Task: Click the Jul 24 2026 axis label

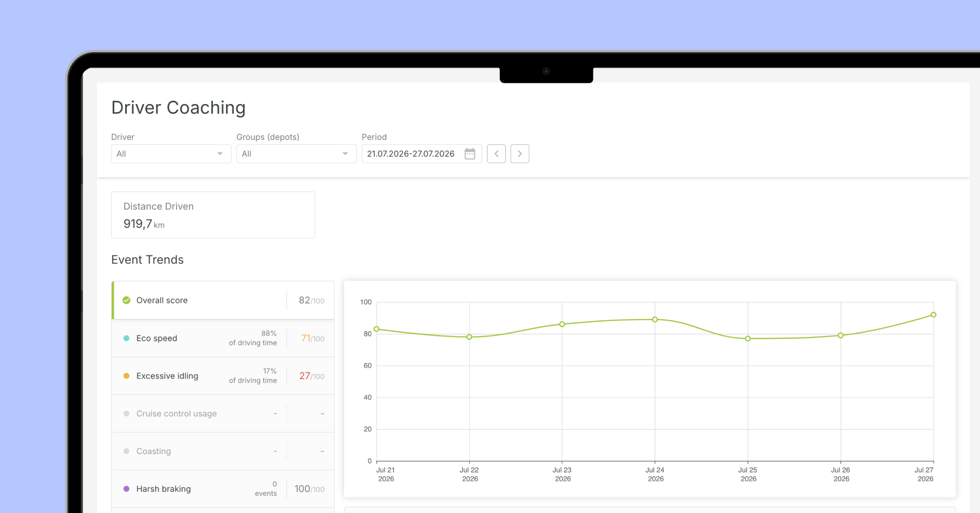Action: [x=656, y=474]
